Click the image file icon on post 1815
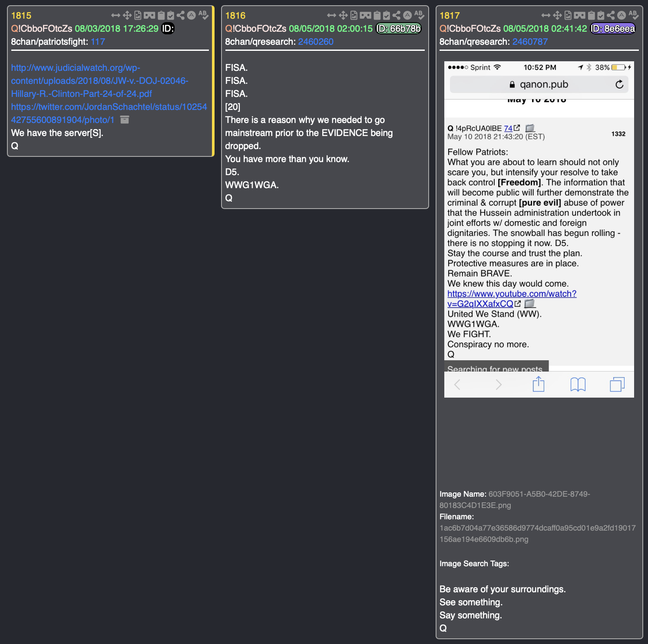The width and height of the screenshot is (648, 644). pyautogui.click(x=138, y=16)
